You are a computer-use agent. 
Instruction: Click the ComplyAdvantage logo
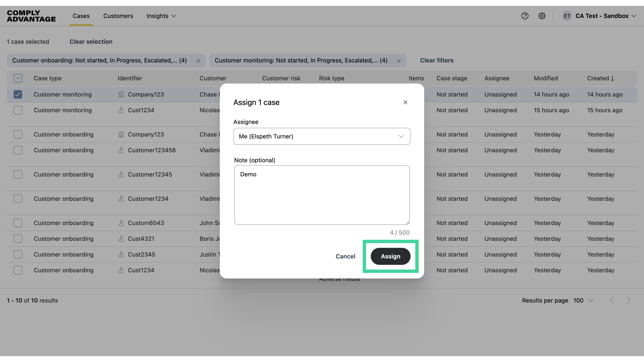[x=31, y=16]
